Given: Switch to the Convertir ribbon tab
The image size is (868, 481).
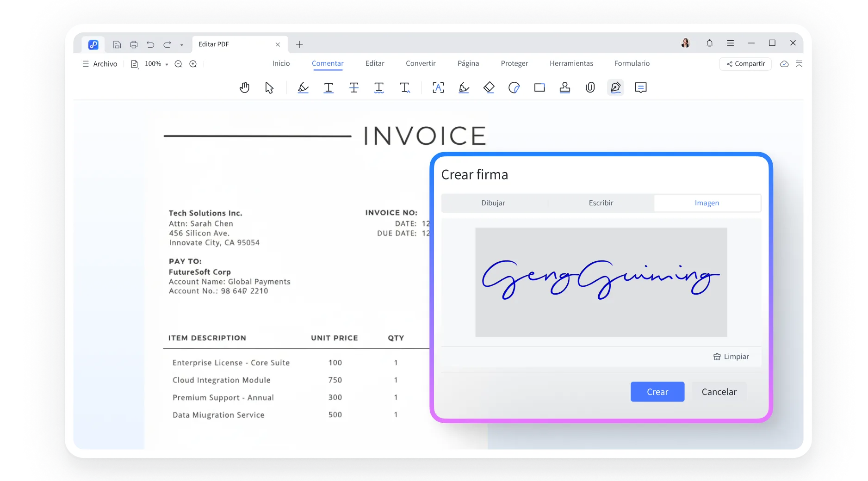Looking at the screenshot, I should point(420,63).
